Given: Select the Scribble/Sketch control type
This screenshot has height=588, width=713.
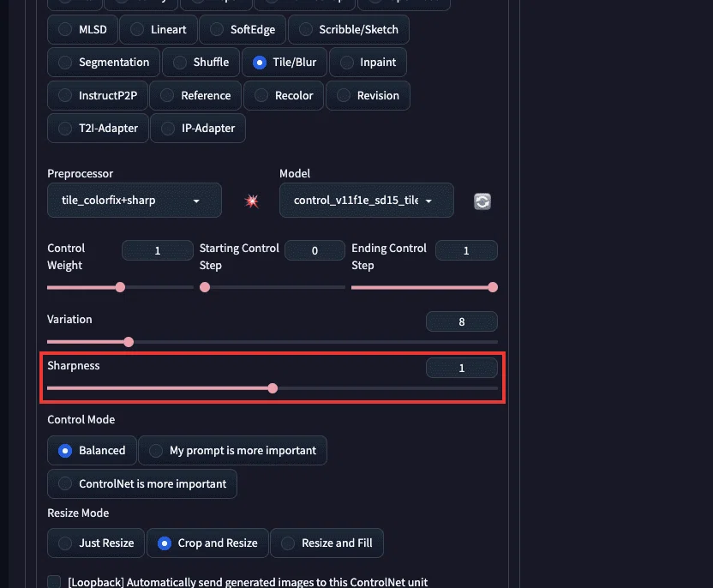Looking at the screenshot, I should [349, 29].
